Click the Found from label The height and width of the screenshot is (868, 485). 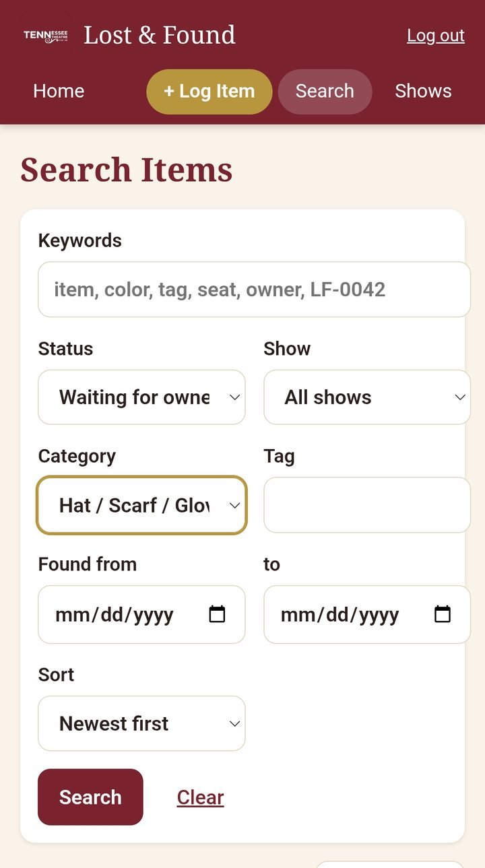pos(88,564)
